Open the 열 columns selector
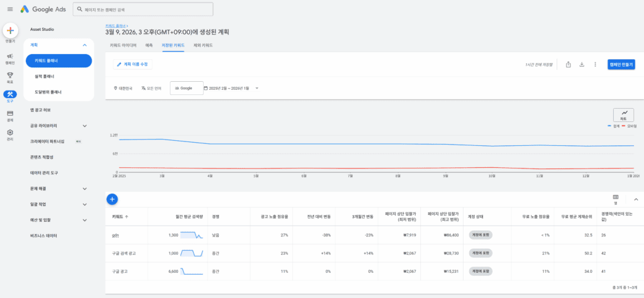 point(616,199)
